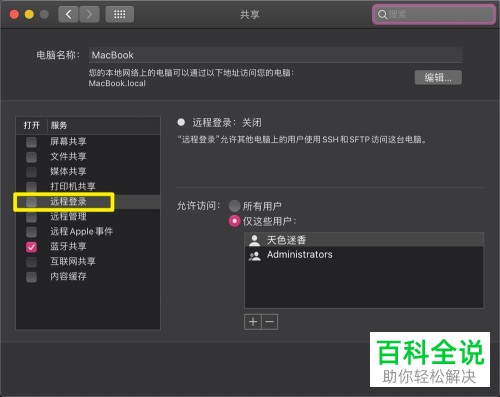The width and height of the screenshot is (500, 397).
Task: Go back with the left chevron button
Action: pos(68,14)
